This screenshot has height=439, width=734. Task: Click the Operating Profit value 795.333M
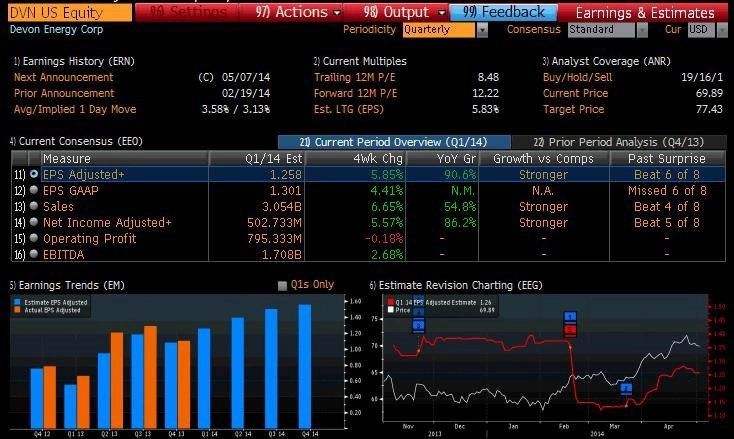pyautogui.click(x=274, y=239)
